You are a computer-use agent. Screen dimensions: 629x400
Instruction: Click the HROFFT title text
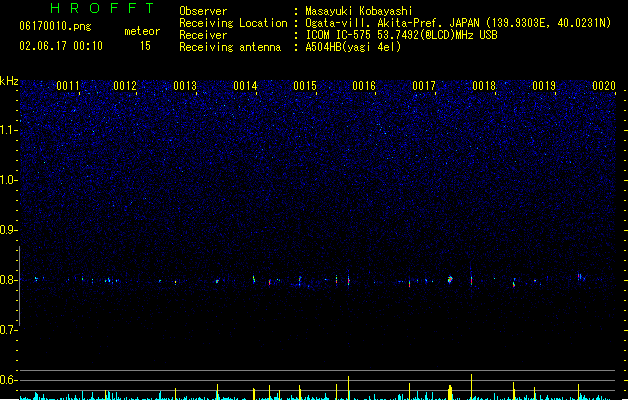point(102,8)
